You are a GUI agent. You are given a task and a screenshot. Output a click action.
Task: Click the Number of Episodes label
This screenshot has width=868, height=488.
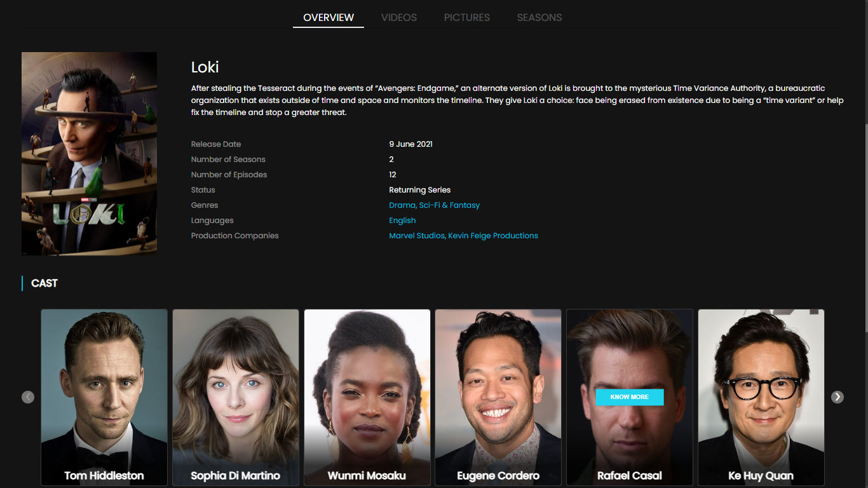(x=229, y=175)
